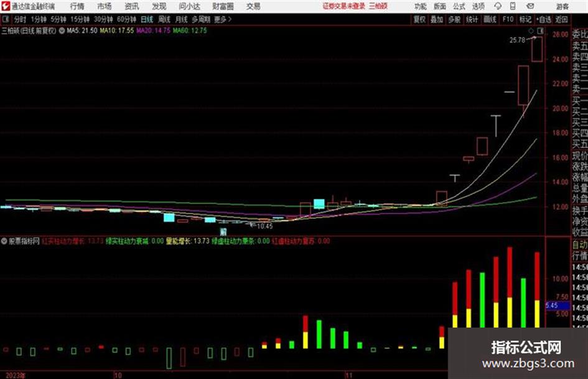Click the MA60: 12.75 label
The image size is (588, 379).
point(190,30)
